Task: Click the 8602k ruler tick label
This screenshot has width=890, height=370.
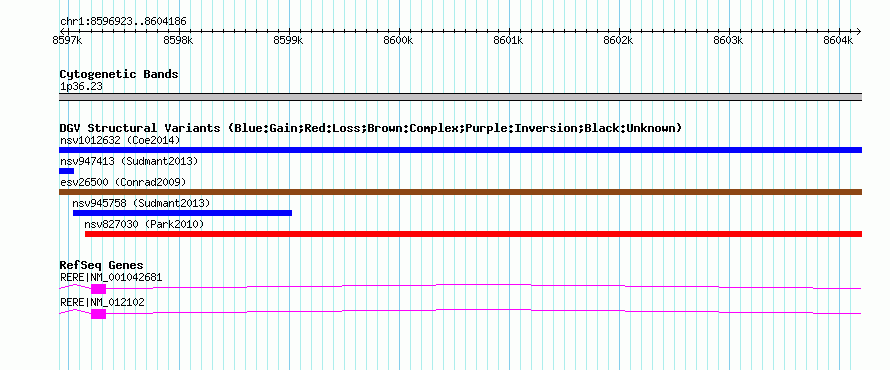Action: [x=619, y=41]
